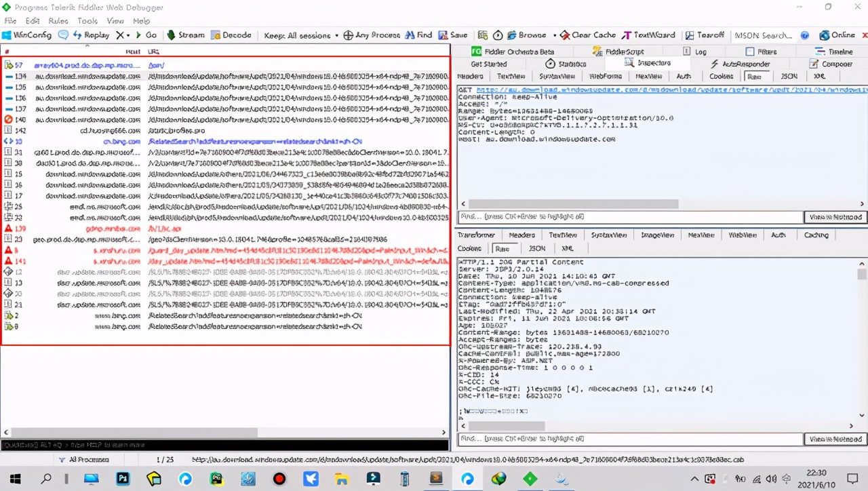Image resolution: width=868 pixels, height=491 pixels.
Task: Switch to the FiddlerScript tab
Action: click(x=618, y=52)
